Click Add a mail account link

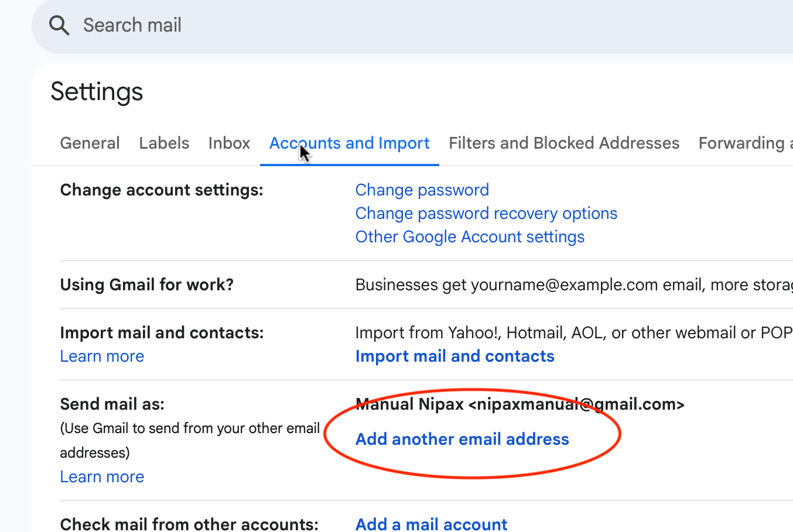[x=431, y=524]
